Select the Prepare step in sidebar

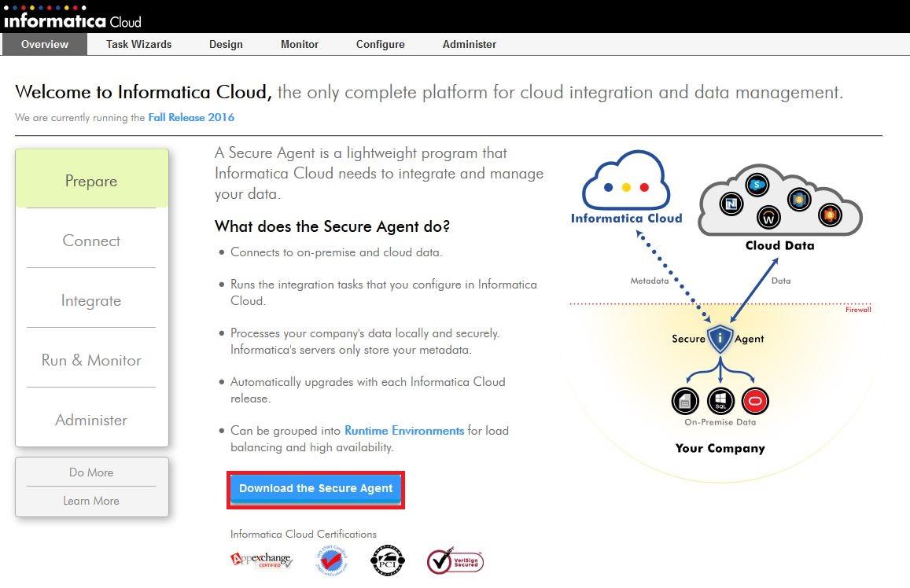coord(92,178)
